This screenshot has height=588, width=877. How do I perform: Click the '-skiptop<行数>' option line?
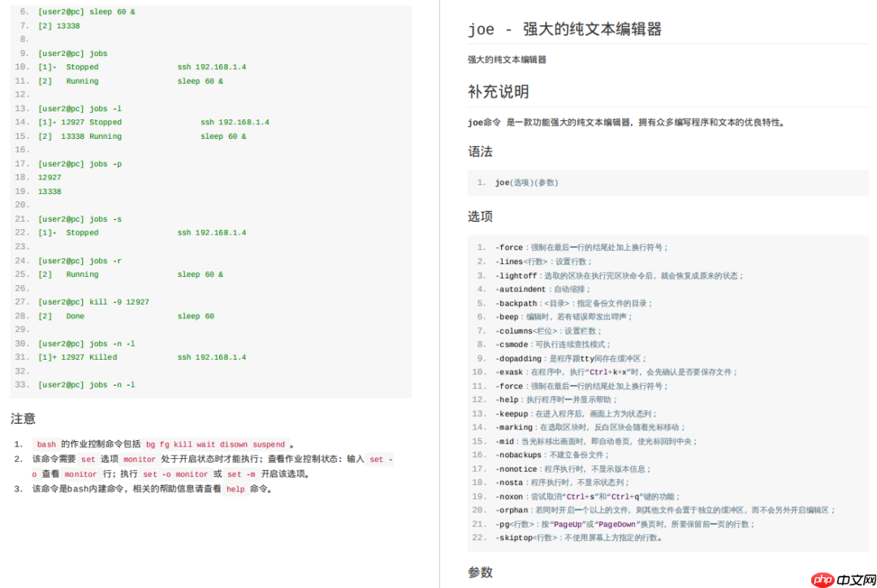[579, 538]
